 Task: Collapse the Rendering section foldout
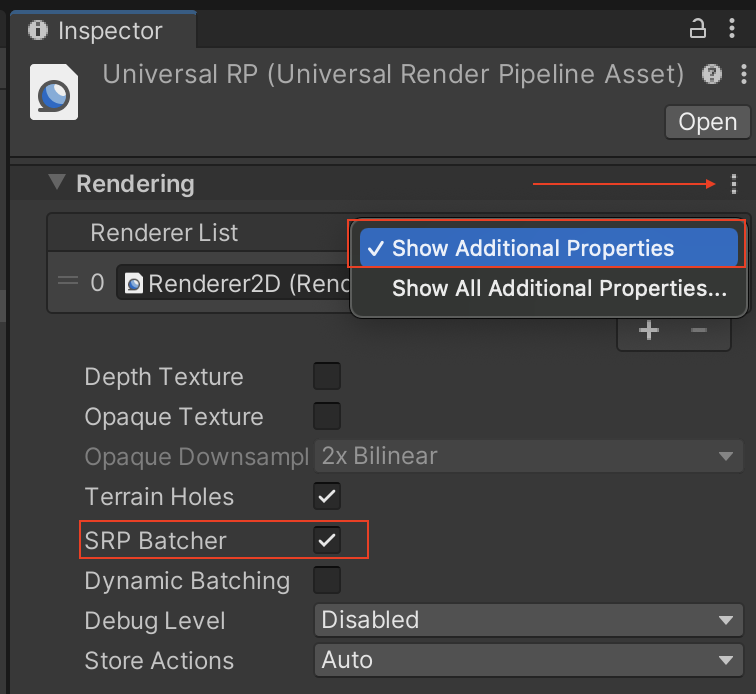click(58, 183)
